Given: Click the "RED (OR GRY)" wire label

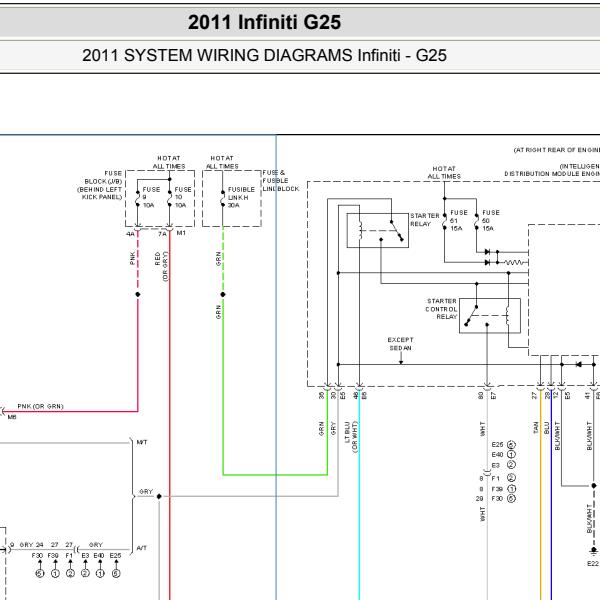Looking at the screenshot, I should click(161, 266).
